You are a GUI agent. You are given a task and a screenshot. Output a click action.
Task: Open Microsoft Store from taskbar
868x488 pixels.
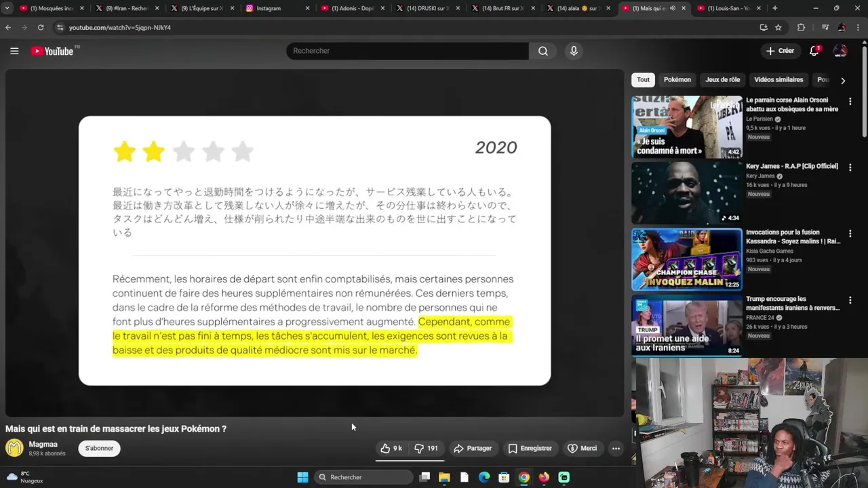point(504,477)
